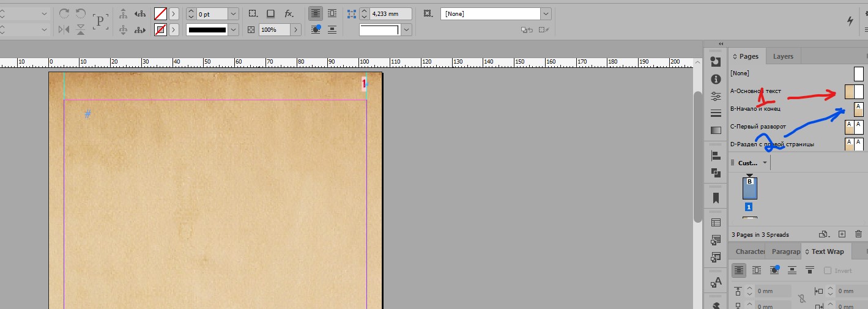Select wrap around object shape in Text Wrap panel
The width and height of the screenshot is (868, 309).
point(774,270)
